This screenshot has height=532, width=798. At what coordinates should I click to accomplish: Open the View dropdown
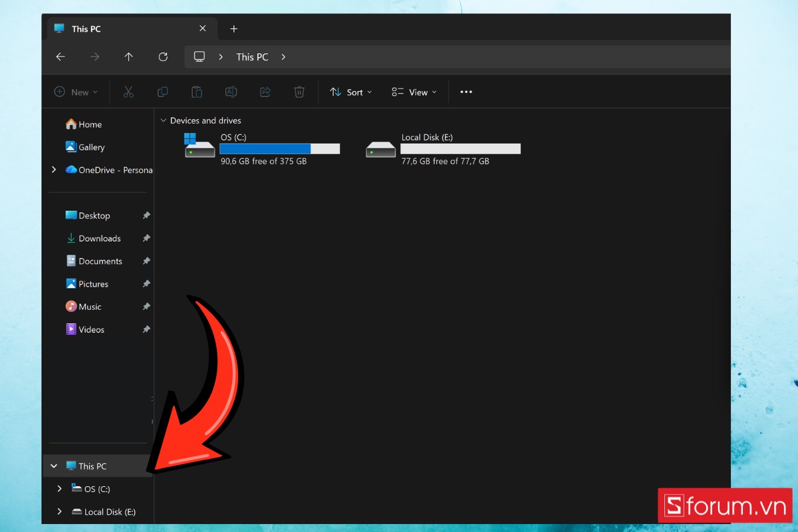coord(414,92)
